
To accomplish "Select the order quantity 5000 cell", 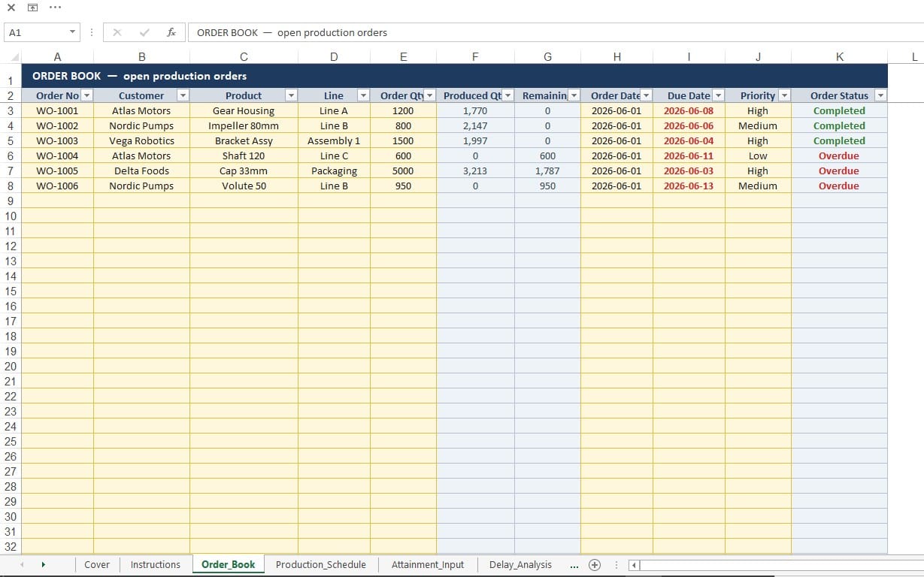I will coord(404,171).
